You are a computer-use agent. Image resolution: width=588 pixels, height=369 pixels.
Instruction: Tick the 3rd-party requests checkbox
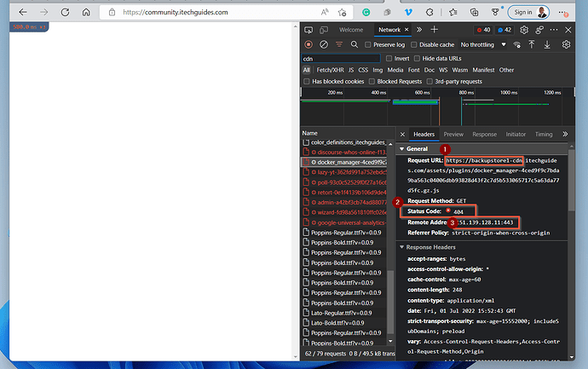(429, 81)
